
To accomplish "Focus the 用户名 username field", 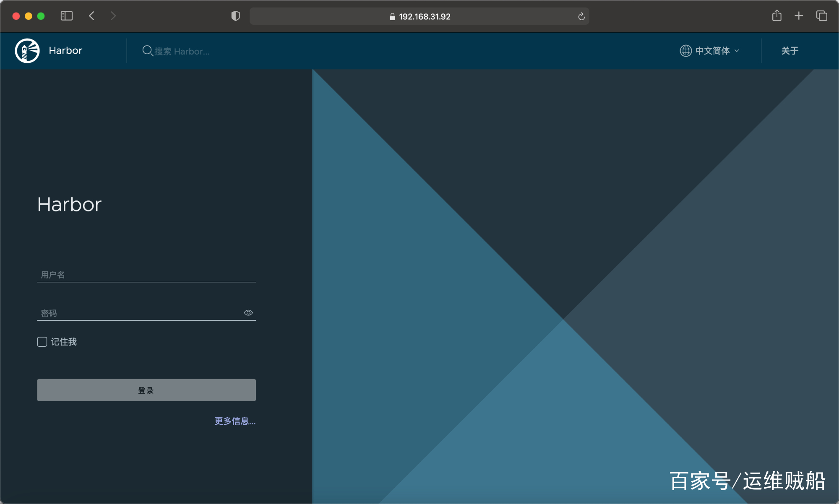I will [x=146, y=275].
